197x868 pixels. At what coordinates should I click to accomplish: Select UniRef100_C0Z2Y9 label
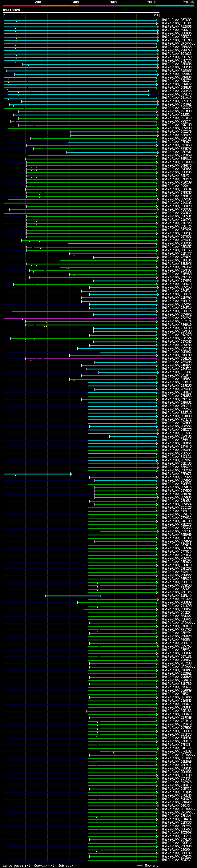tap(177, 132)
